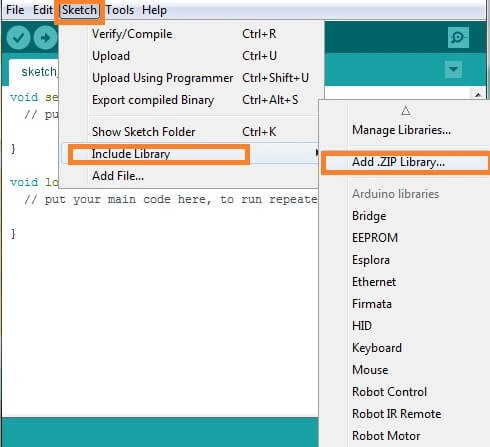Include the EEPROM library
The image size is (490, 447).
coord(375,238)
